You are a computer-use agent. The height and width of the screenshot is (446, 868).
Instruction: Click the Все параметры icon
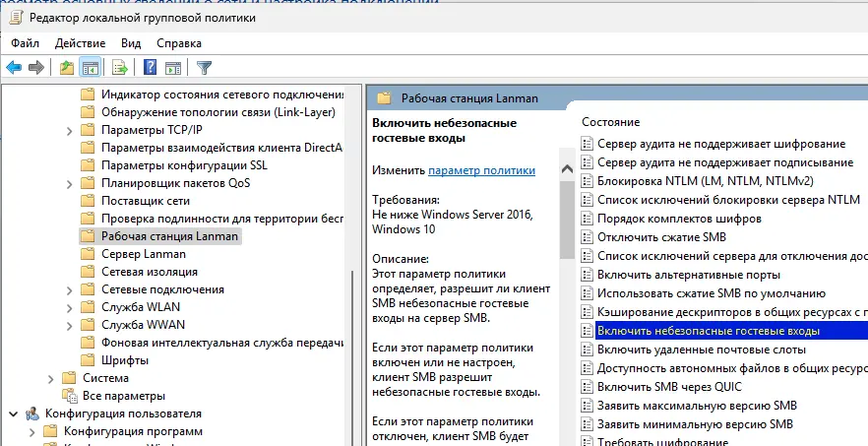[69, 396]
